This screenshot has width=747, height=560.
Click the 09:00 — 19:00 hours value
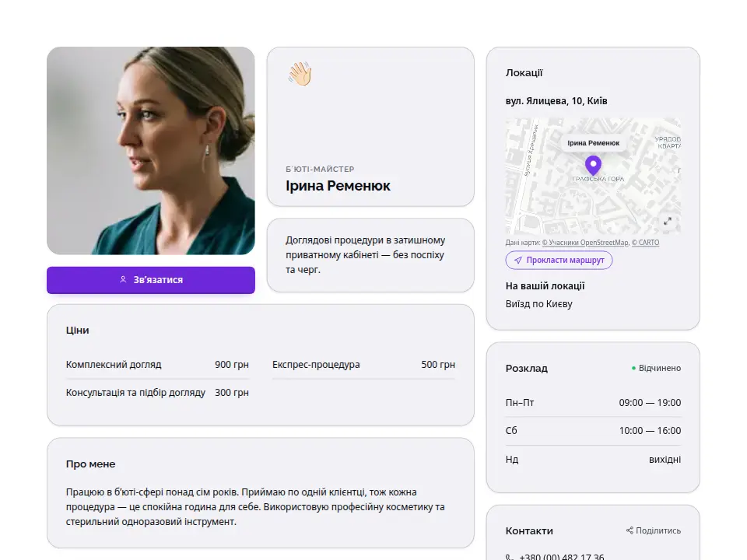[650, 403]
